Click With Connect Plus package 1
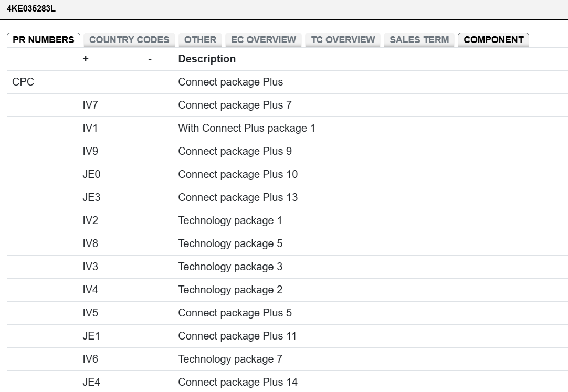 (x=247, y=128)
